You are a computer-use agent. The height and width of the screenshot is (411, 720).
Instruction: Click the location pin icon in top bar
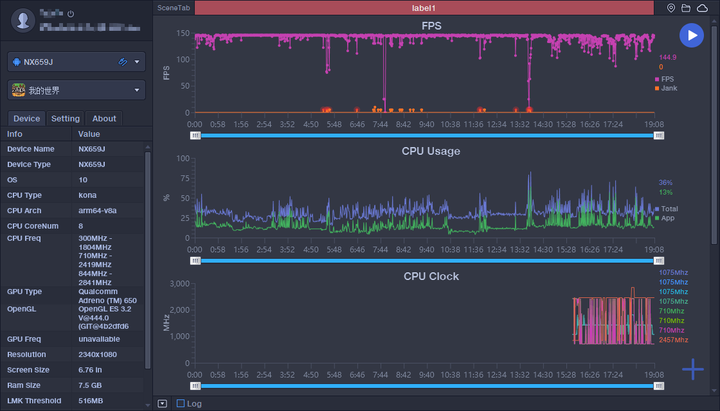pos(671,8)
